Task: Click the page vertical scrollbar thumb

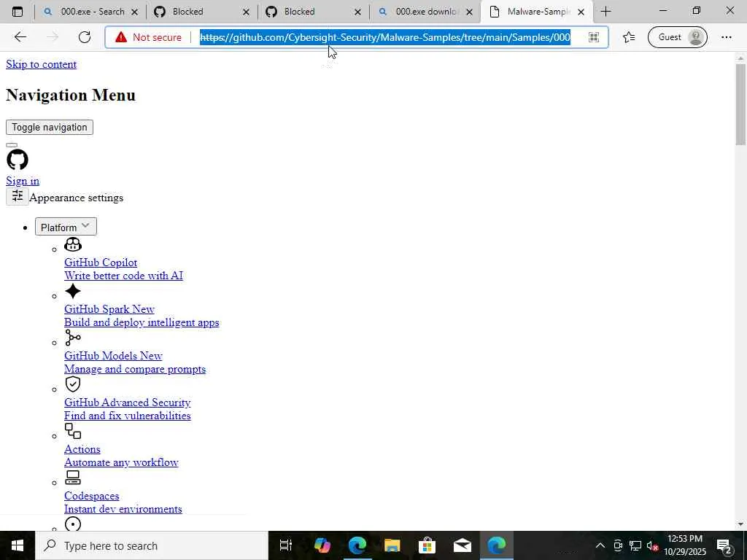Action: [x=740, y=104]
